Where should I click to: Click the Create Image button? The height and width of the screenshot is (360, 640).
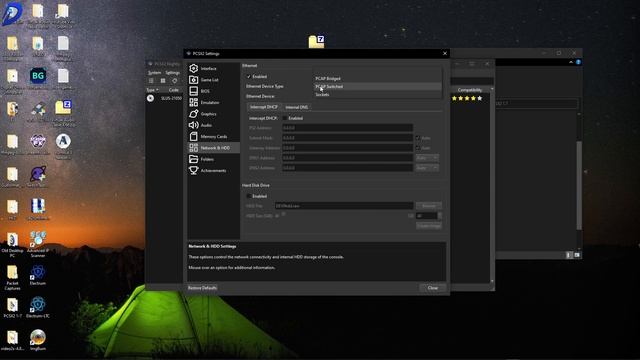(x=429, y=225)
